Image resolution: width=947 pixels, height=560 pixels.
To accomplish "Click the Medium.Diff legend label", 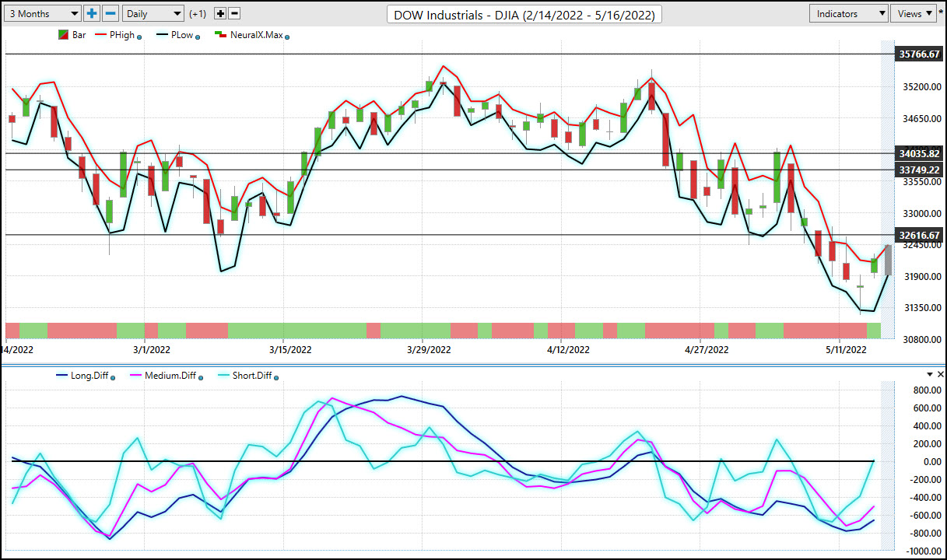I will coord(170,376).
